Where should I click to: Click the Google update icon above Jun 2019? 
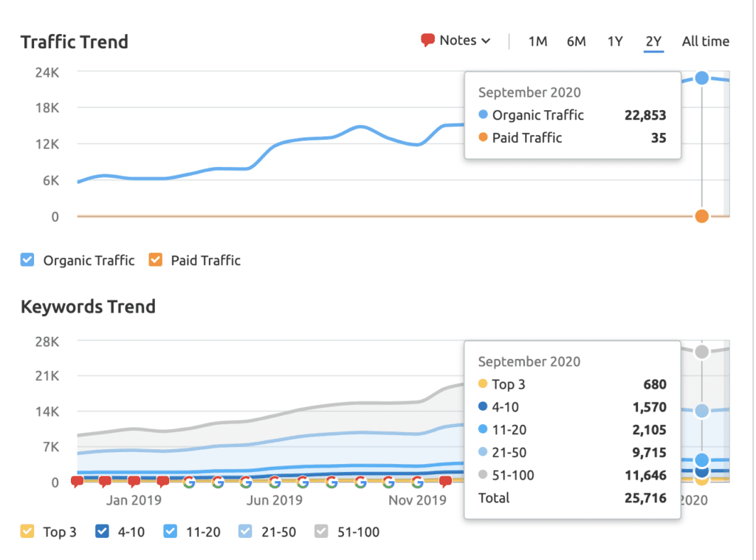pos(275,482)
